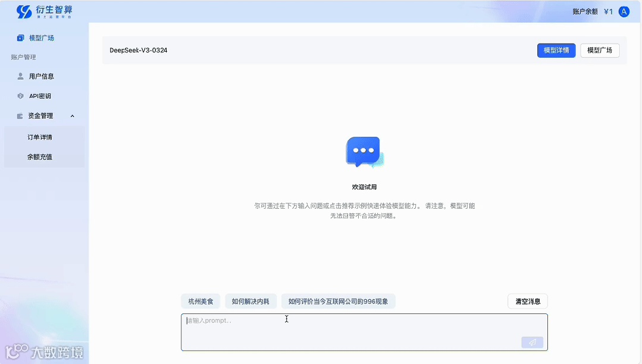This screenshot has height=364, width=642.
Task: Click the 用户信息 person icon
Action: coord(20,76)
